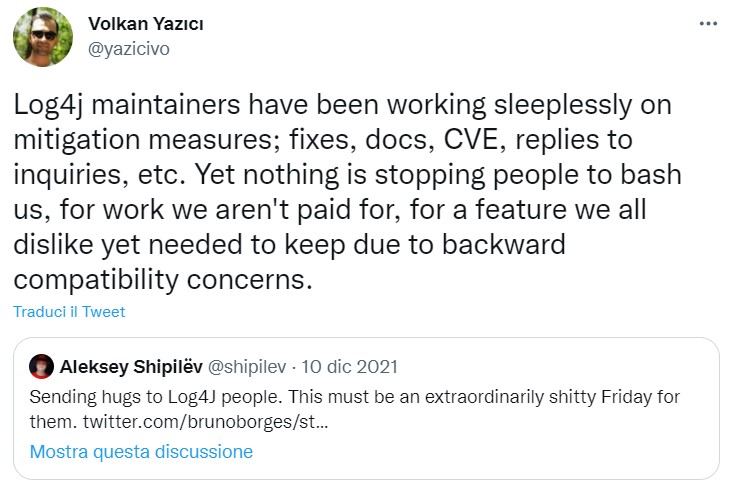Click "Mostra questa discussione"
The image size is (732, 487).
tap(141, 452)
